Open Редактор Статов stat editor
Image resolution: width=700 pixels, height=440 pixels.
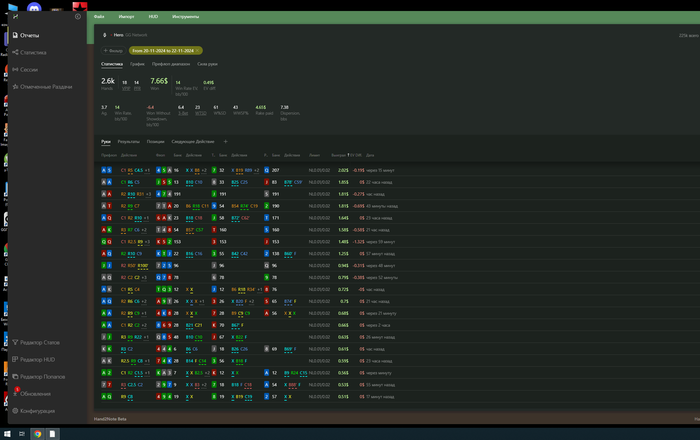41,342
